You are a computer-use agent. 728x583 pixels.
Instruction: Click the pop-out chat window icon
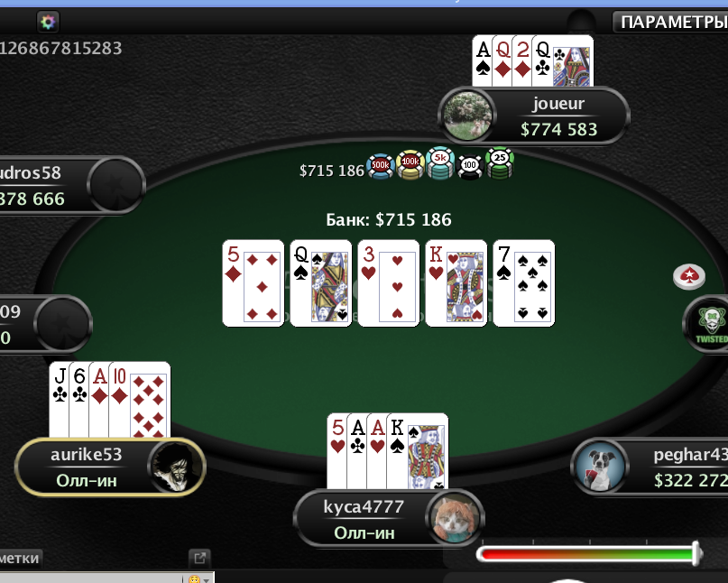199,558
